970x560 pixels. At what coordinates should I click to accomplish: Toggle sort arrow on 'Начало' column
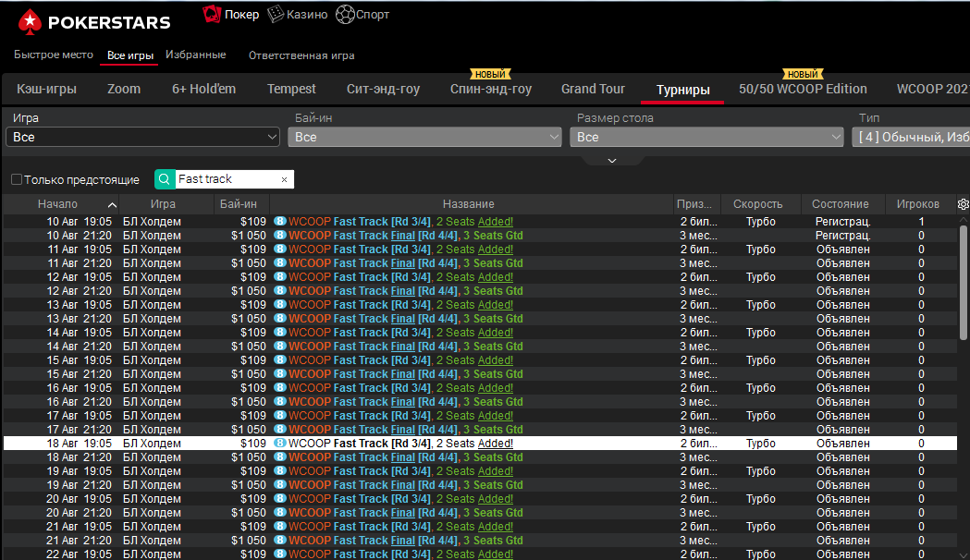[112, 204]
